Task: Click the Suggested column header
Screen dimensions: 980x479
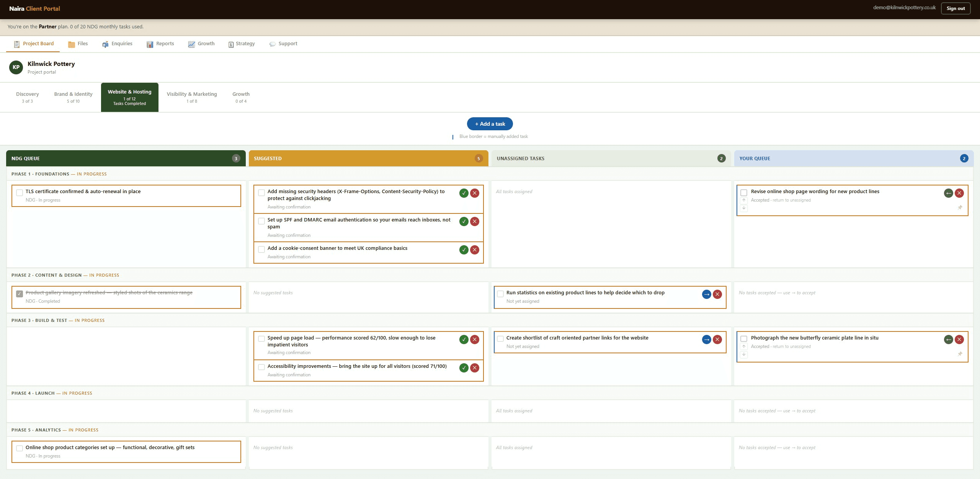Action: tap(369, 158)
